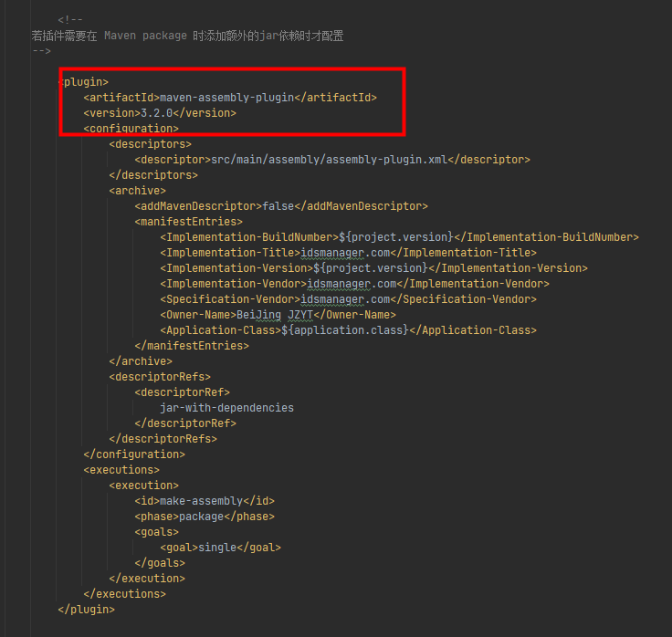Click the closing plugin tag at bottom
The height and width of the screenshot is (637, 672).
tap(87, 609)
